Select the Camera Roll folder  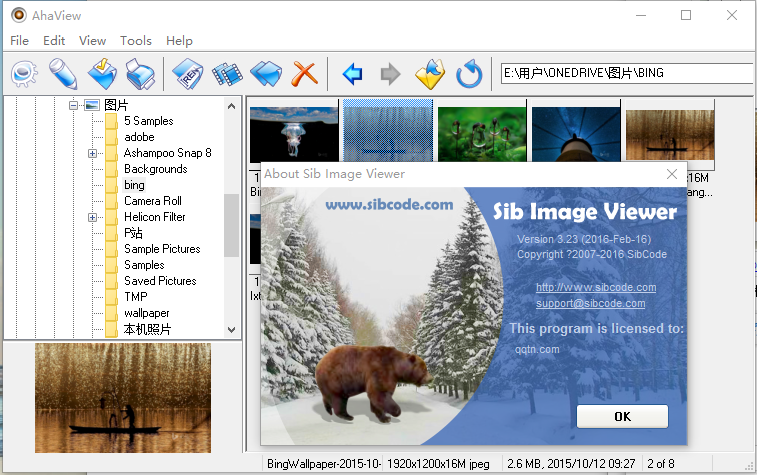(152, 201)
